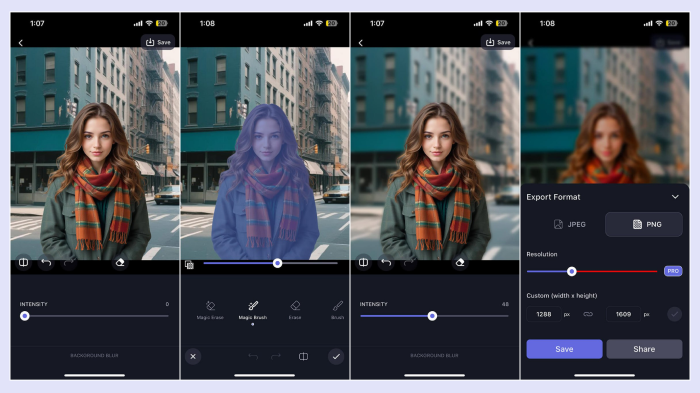
Task: Tap Save on the intensity 48 screen
Action: pyautogui.click(x=498, y=42)
